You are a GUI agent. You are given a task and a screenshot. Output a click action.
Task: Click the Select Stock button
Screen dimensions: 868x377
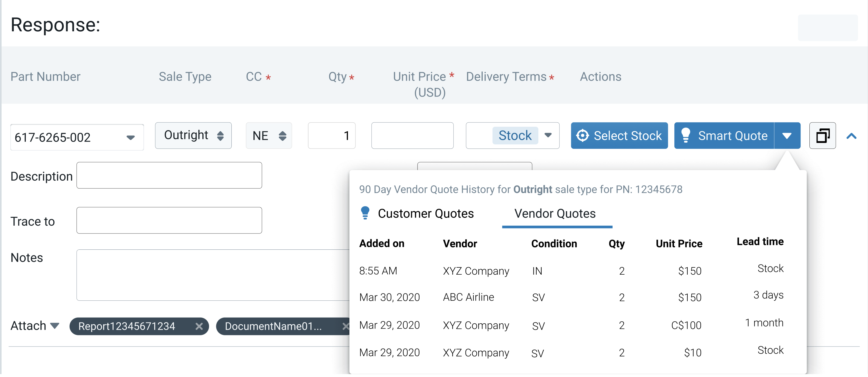tap(619, 136)
